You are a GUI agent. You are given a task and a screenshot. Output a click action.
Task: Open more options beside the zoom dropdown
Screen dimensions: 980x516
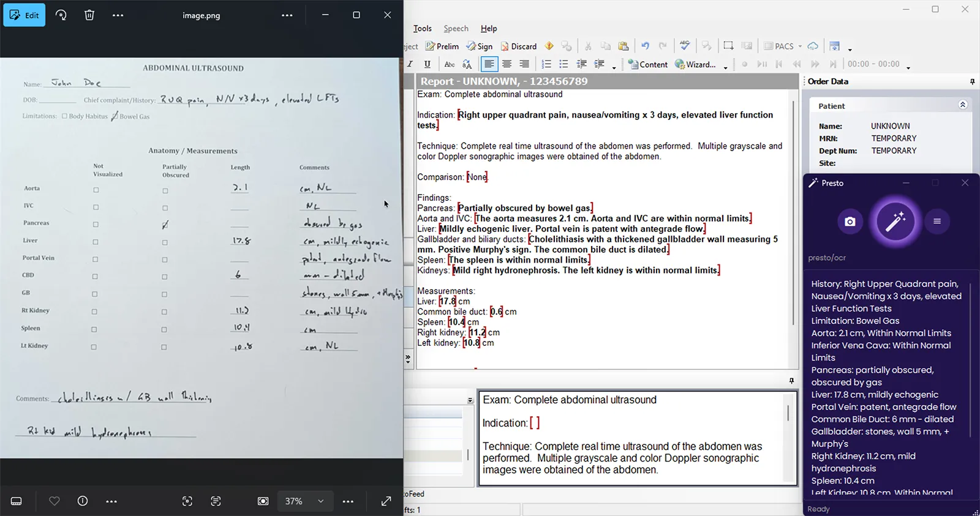pos(348,501)
